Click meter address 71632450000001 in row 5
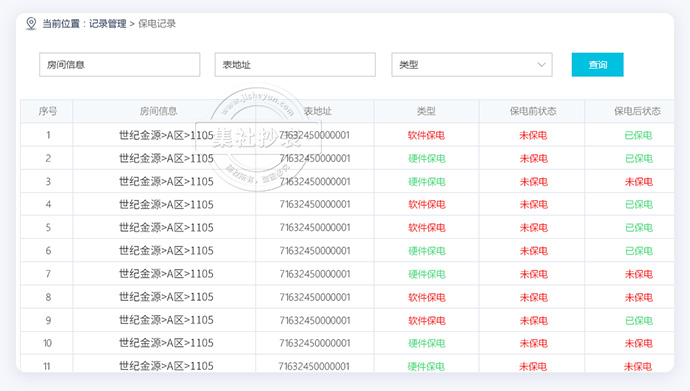Screen dimensions: 690x391 pyautogui.click(x=315, y=228)
